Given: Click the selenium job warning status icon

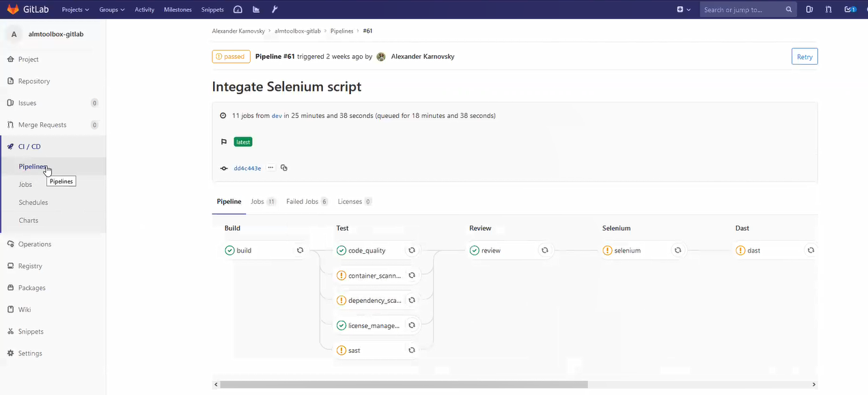Looking at the screenshot, I should click(607, 250).
